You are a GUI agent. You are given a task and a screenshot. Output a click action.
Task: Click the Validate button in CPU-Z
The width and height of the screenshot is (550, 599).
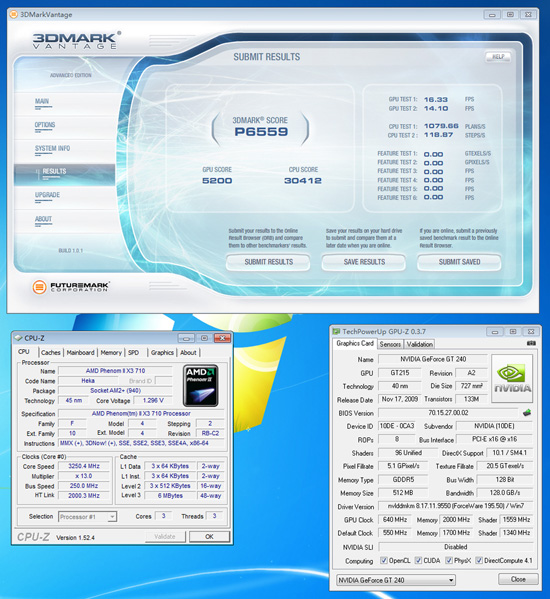coord(165,537)
